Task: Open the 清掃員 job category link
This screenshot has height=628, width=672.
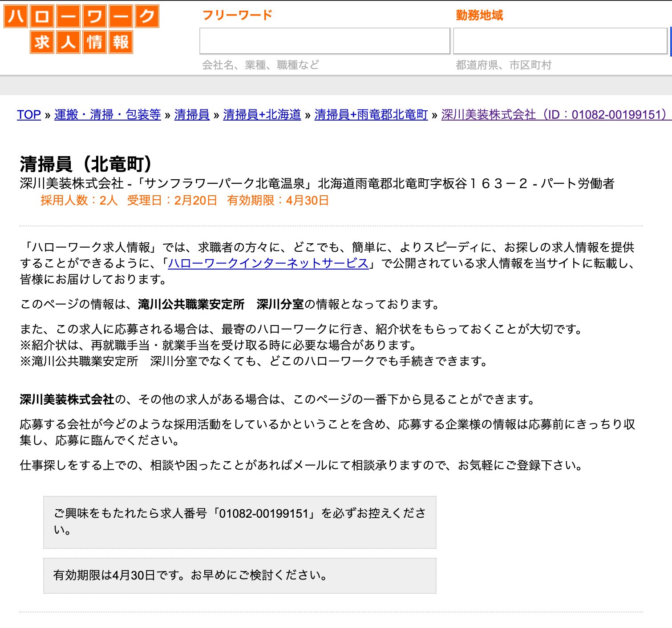Action: tap(191, 115)
